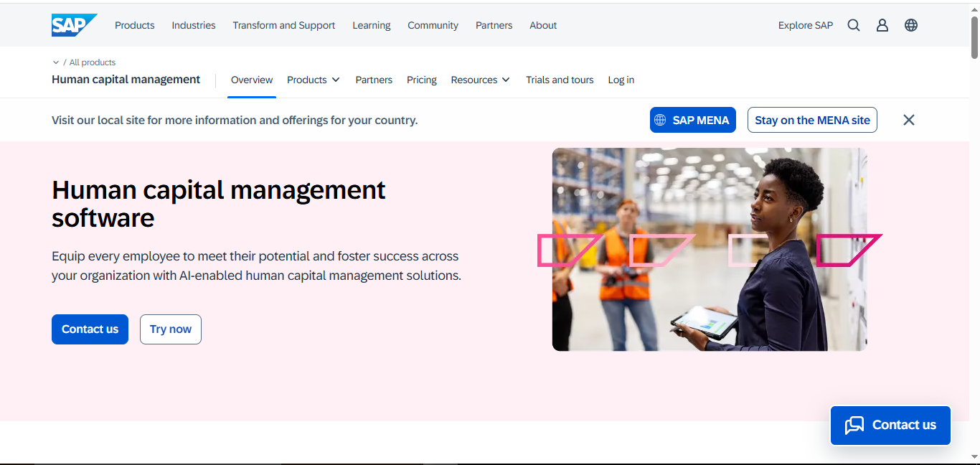
Task: Switch to the Overview tab
Action: point(252,80)
